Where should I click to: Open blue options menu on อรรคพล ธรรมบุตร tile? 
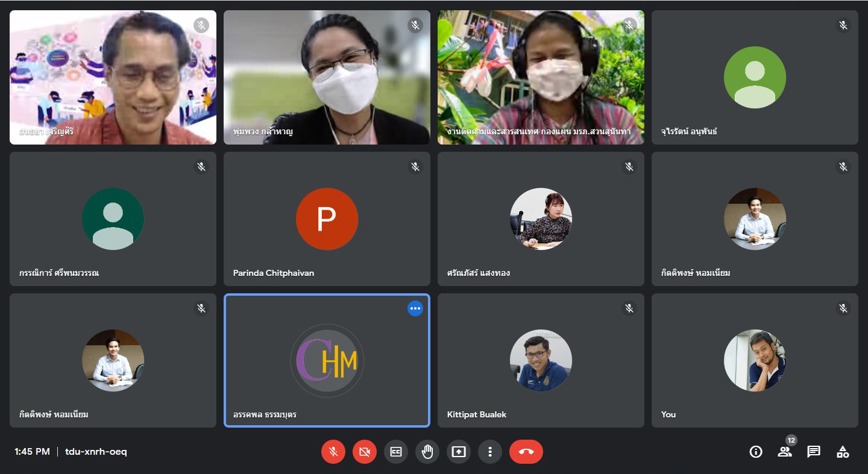pos(415,308)
